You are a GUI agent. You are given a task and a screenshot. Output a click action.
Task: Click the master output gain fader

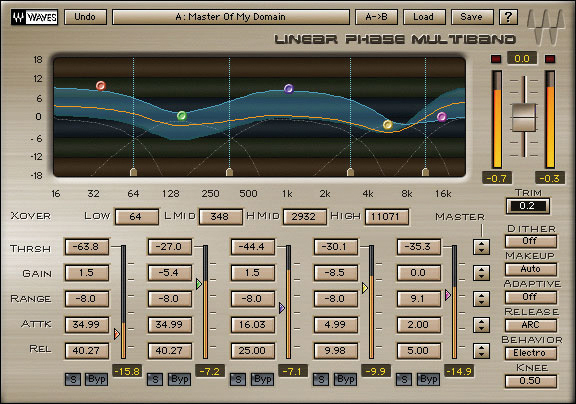tap(525, 118)
